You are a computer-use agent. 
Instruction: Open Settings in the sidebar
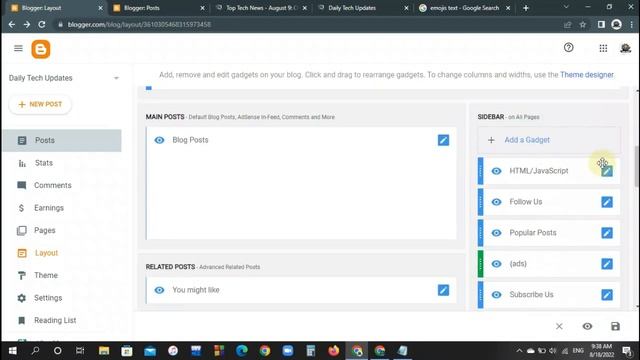coord(62,298)
